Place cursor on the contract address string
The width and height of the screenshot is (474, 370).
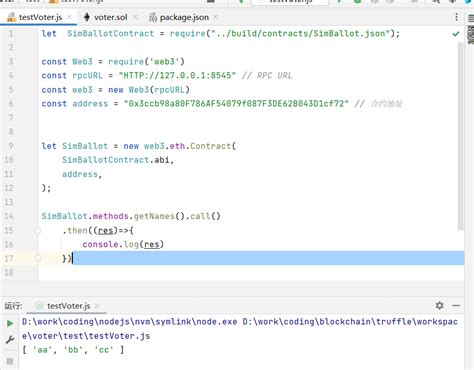coord(236,104)
